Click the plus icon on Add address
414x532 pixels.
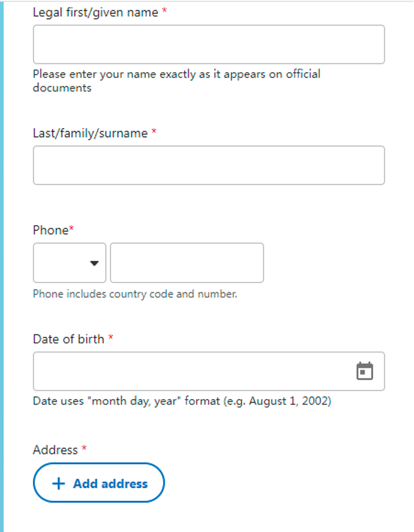click(59, 484)
